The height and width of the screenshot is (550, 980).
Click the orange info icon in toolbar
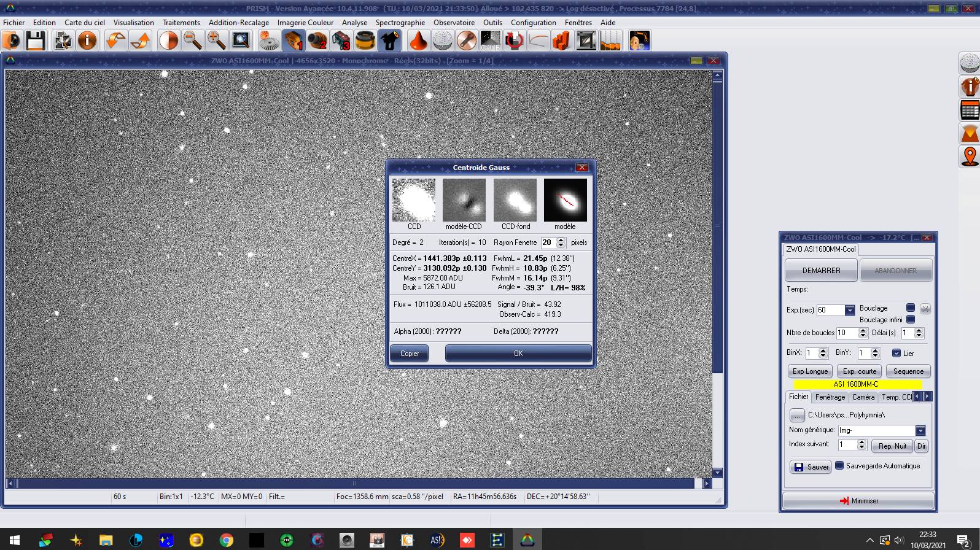(87, 41)
